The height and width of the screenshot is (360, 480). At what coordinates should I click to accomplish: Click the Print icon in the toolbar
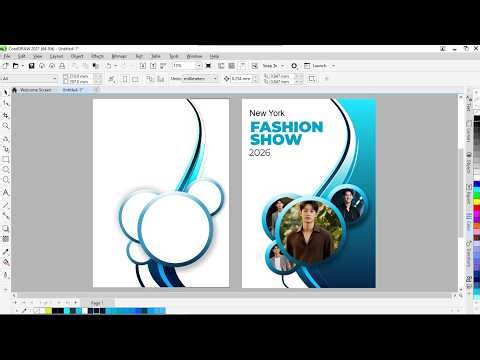coord(62,66)
